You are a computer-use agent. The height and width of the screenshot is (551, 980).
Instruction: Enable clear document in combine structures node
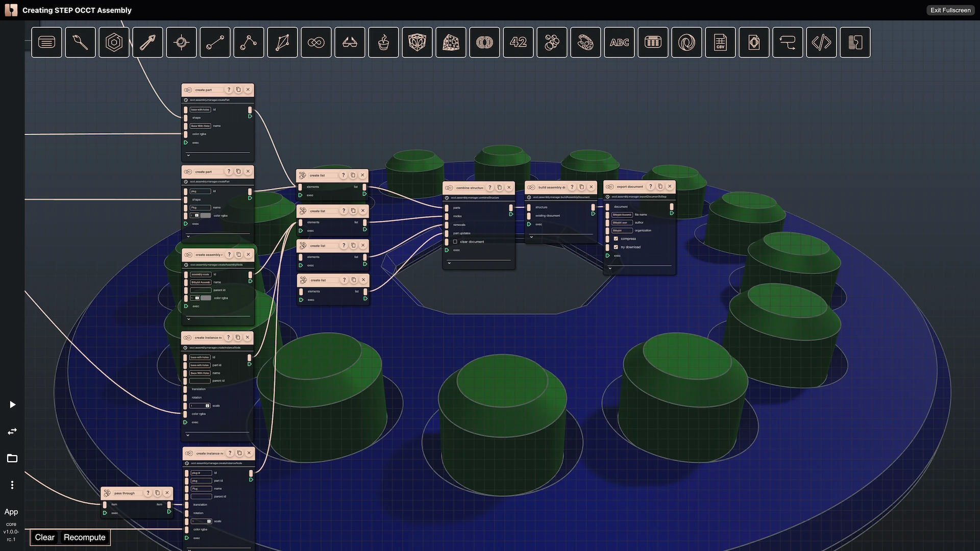454,242
